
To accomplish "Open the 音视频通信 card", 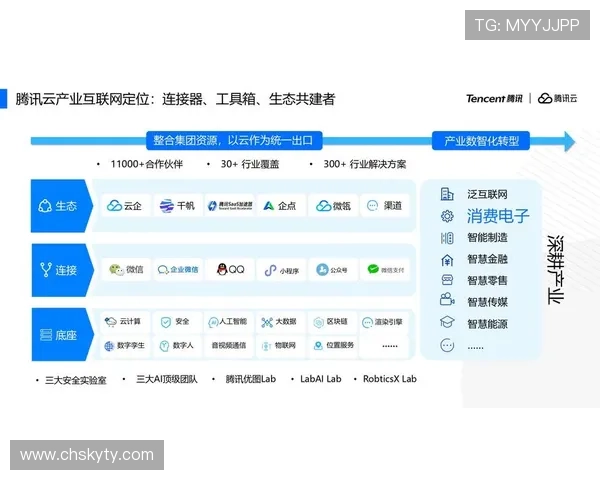I will pos(229,346).
